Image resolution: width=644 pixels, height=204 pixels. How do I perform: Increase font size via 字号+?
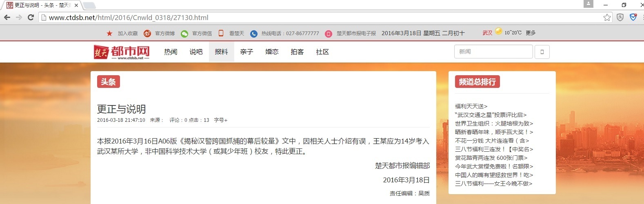click(x=221, y=120)
